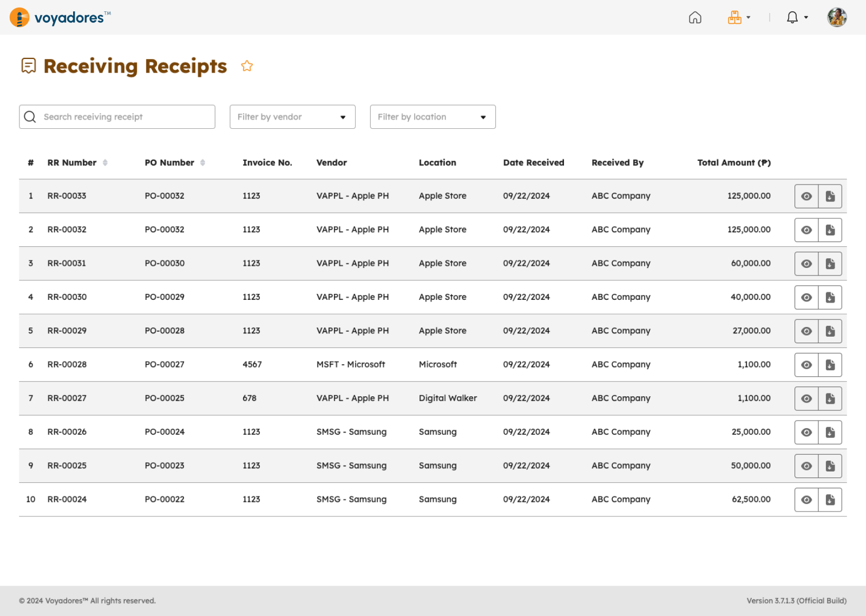Focus the Search receiving receipt field

[x=117, y=117]
